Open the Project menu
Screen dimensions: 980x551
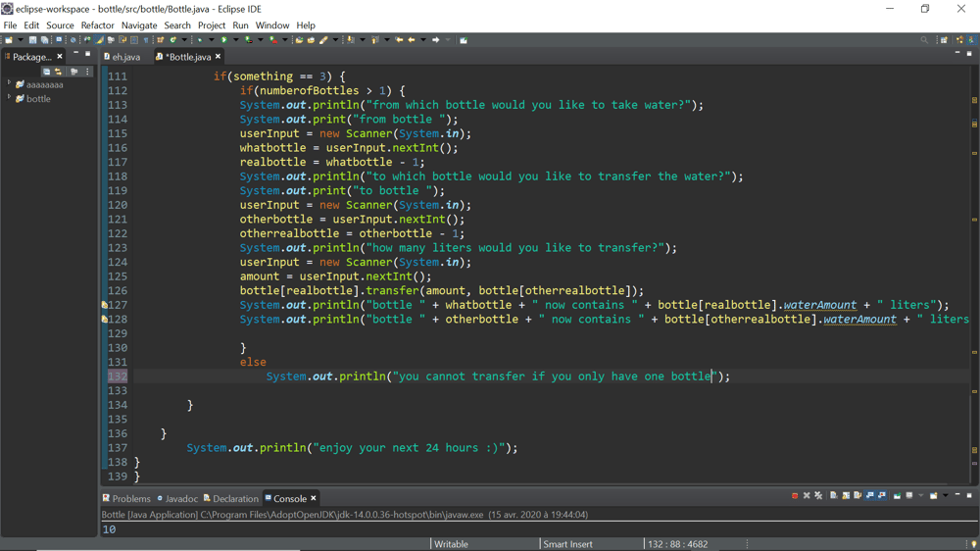click(x=212, y=25)
